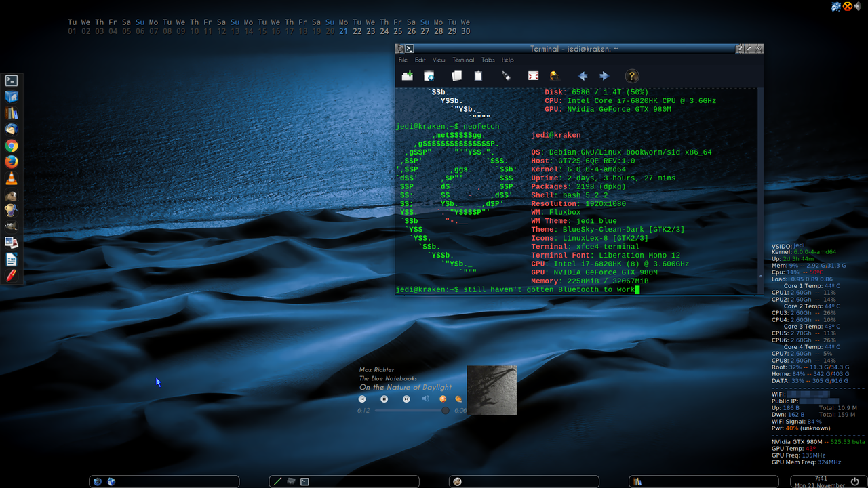Launch LibreOffice Writer from the dock
Screen dimensions: 868x488
pyautogui.click(x=11, y=260)
